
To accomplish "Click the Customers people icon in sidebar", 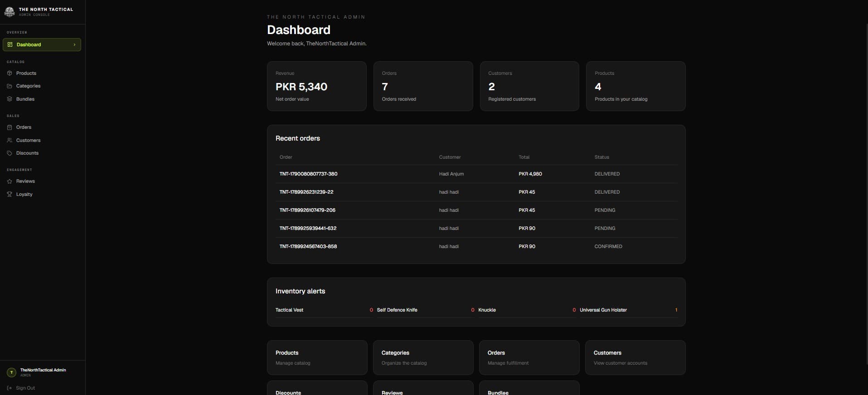I will coord(10,140).
